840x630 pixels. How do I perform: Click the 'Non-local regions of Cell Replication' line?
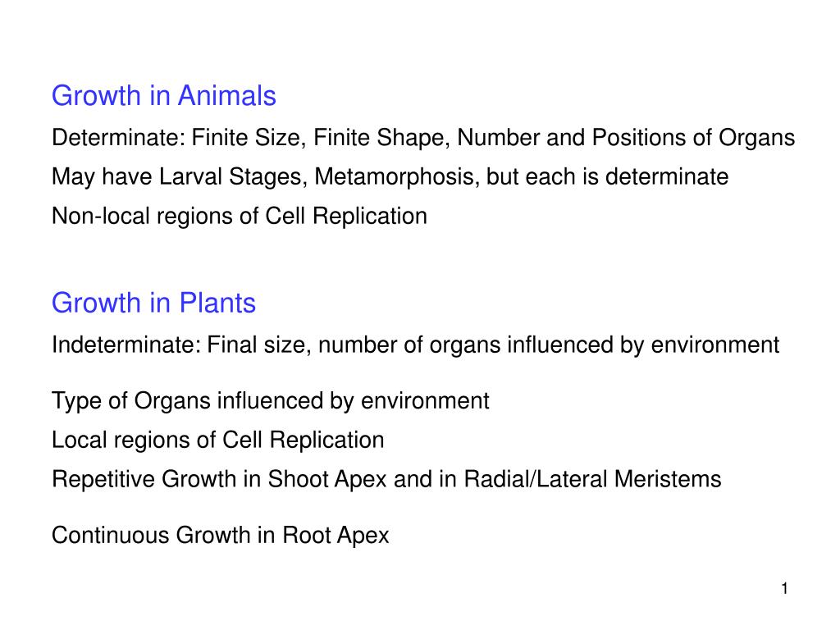click(240, 217)
